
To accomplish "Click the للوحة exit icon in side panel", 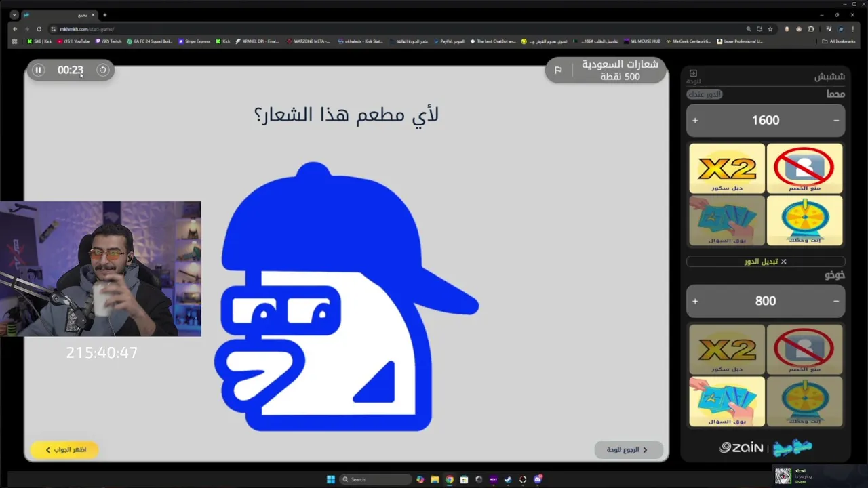I will point(693,76).
